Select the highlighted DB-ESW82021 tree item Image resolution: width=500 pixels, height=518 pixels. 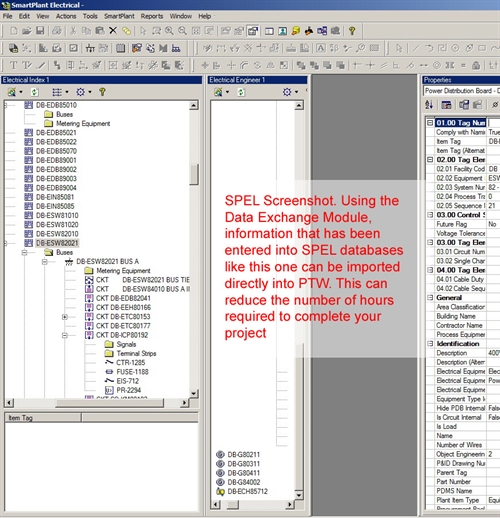pyautogui.click(x=57, y=243)
